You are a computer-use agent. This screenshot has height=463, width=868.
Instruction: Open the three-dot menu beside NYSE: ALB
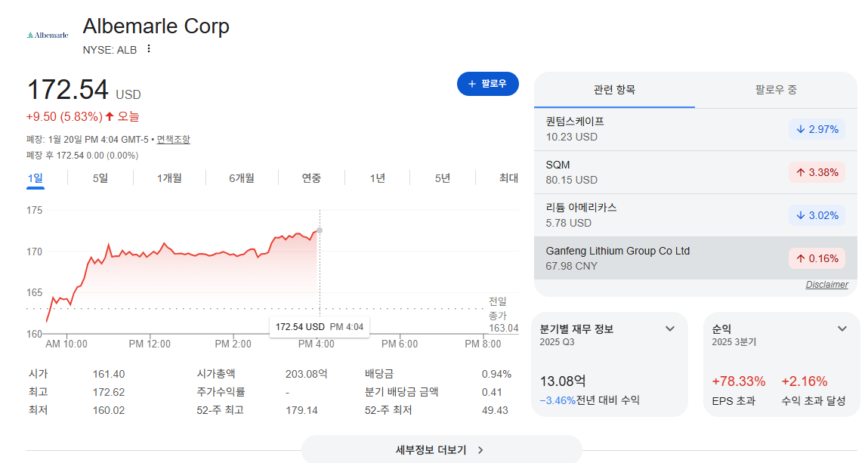click(148, 49)
